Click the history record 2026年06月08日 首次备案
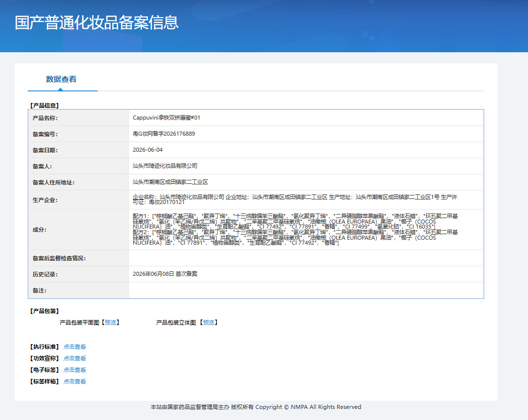Image resolution: width=528 pixels, height=420 pixels. tap(165, 274)
